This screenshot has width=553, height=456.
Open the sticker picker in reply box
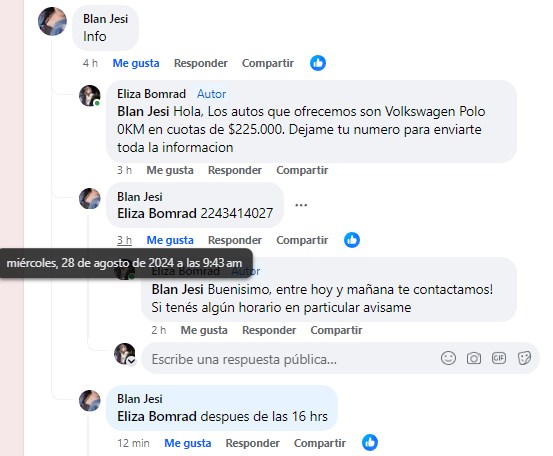(524, 358)
